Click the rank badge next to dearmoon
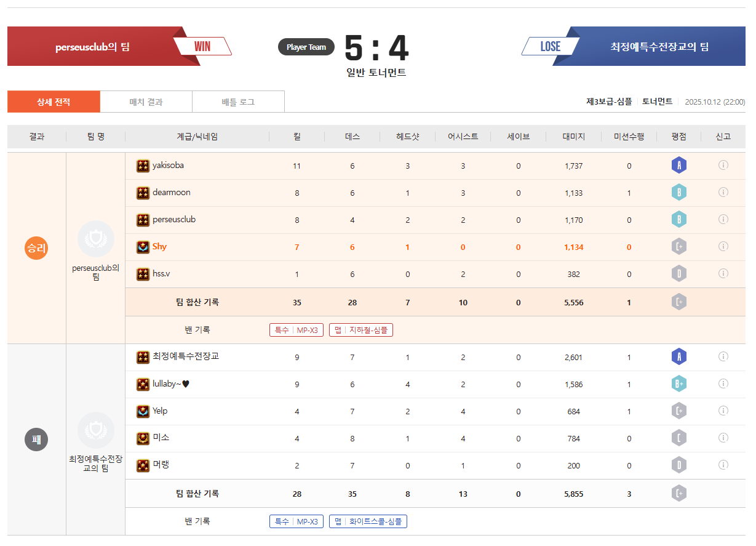Image resolution: width=756 pixels, height=546 pixels. (143, 193)
